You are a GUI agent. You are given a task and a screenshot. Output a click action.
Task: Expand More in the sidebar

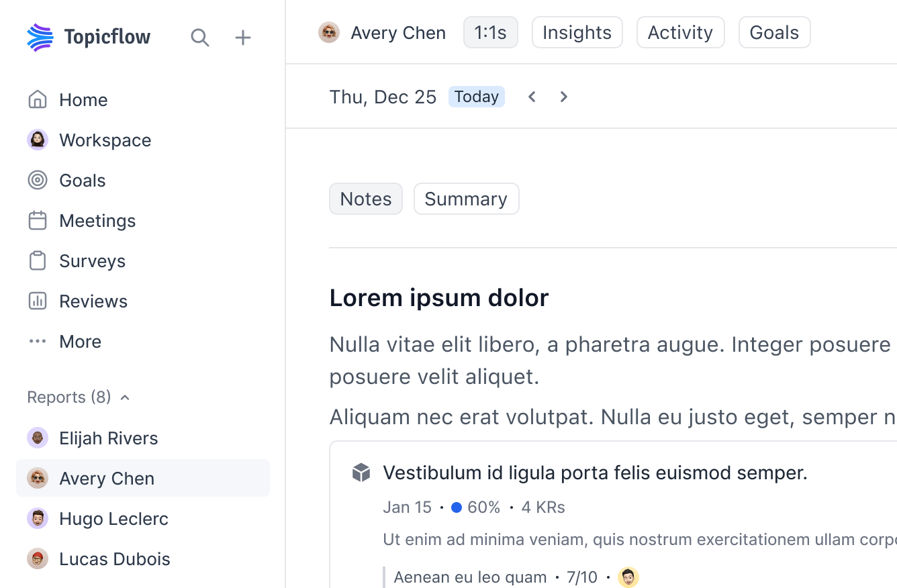(80, 341)
